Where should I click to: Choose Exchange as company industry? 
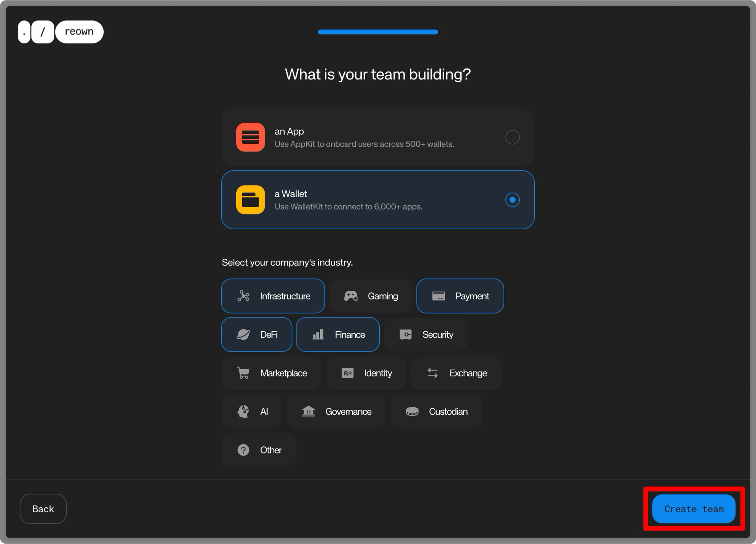pos(456,373)
